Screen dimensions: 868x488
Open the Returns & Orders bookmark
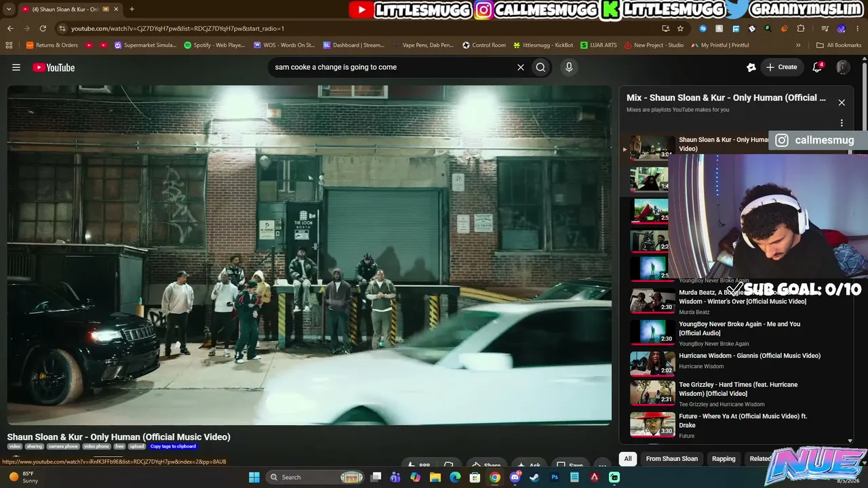click(x=52, y=45)
